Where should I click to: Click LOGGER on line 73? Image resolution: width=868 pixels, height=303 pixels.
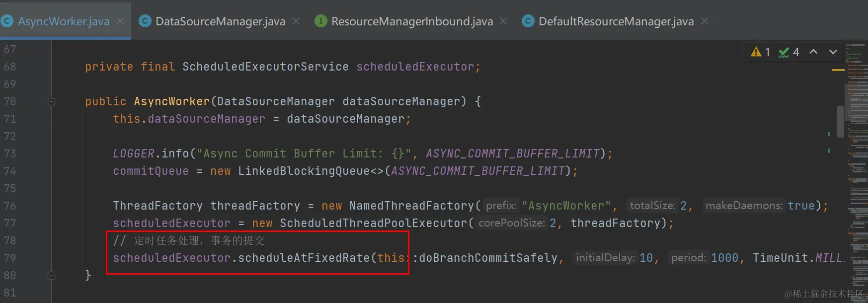(134, 153)
